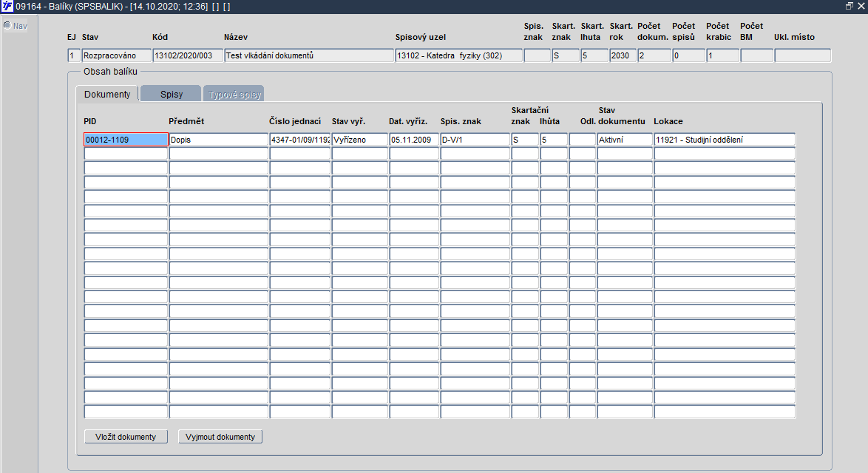Viewport: 868px width, 473px height.
Task: Switch to the Spisy tab
Action: (x=171, y=94)
